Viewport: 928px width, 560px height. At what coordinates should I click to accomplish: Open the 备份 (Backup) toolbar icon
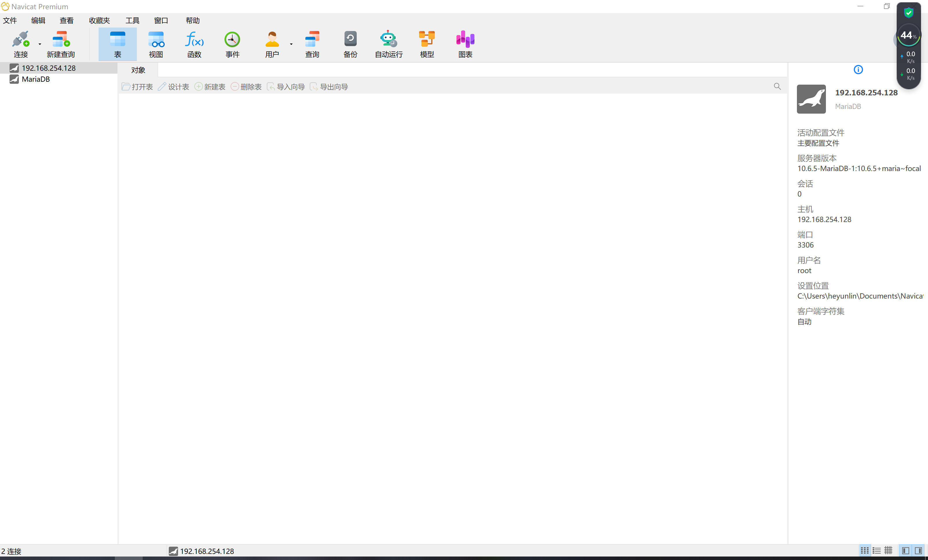pos(350,44)
